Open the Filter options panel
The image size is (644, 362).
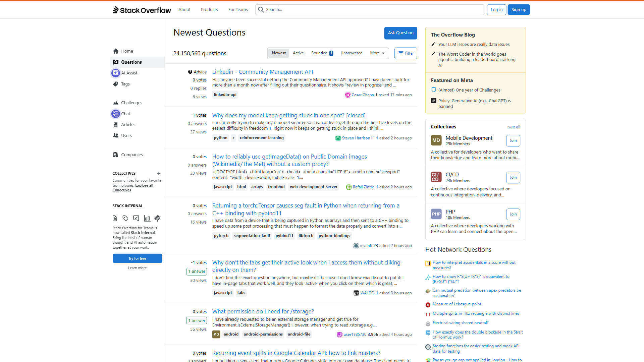(x=406, y=53)
